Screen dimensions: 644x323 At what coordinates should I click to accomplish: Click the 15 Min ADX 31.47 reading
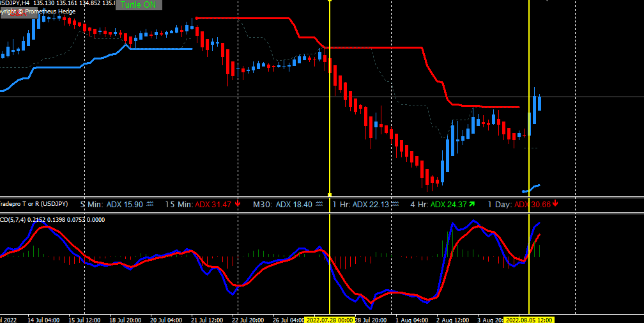click(x=213, y=204)
